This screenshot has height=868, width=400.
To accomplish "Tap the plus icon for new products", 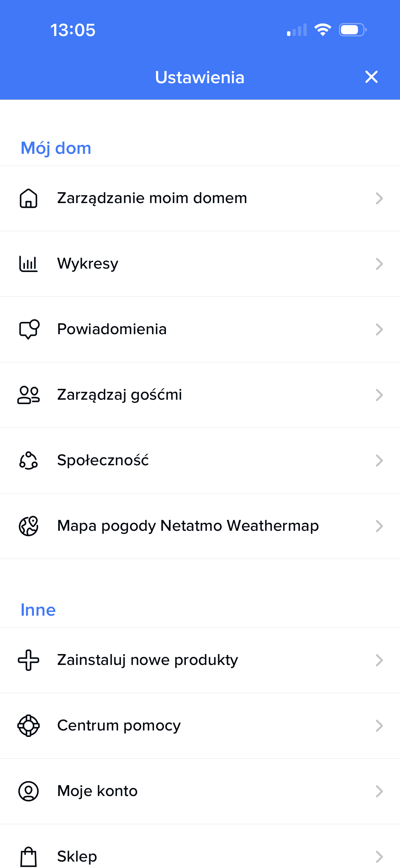I will tap(28, 660).
